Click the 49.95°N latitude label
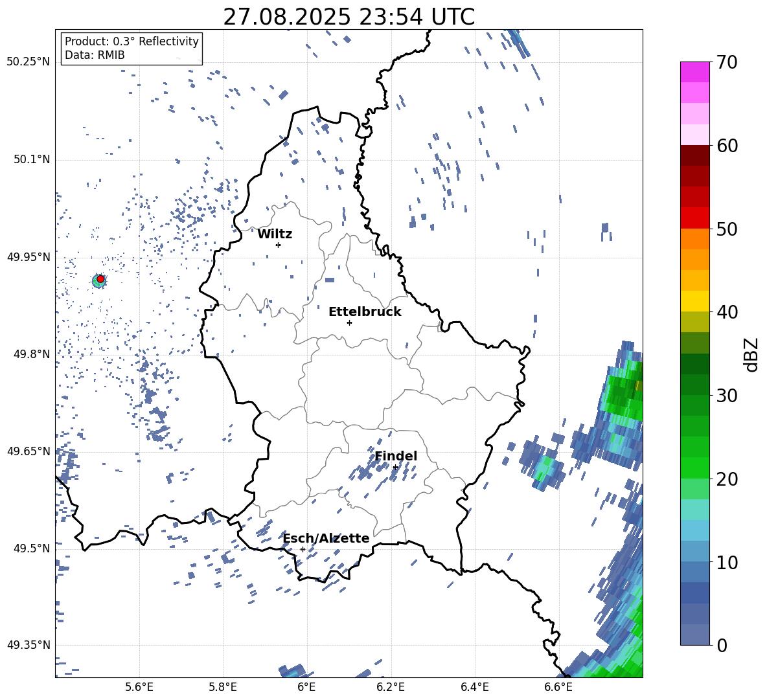Image resolution: width=767 pixels, height=700 pixels. pos(29,256)
